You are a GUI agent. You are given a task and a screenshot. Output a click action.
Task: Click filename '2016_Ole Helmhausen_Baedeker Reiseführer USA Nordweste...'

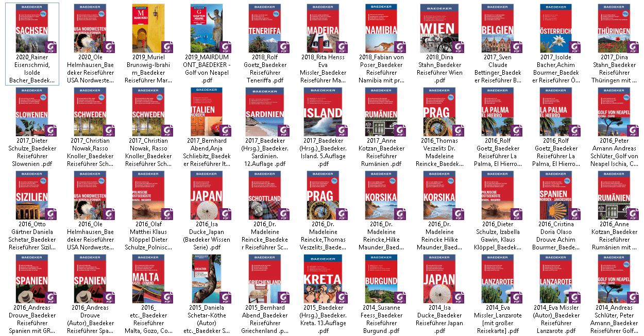(x=91, y=236)
